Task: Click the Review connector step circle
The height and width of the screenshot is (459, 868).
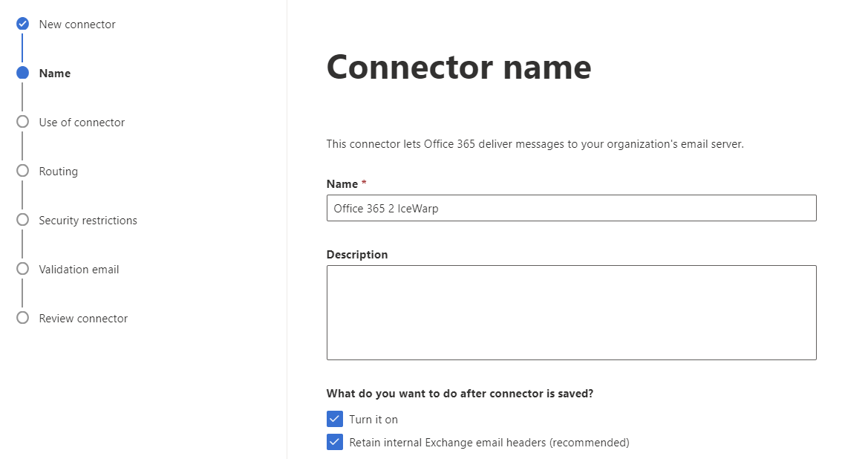Action: pos(23,318)
